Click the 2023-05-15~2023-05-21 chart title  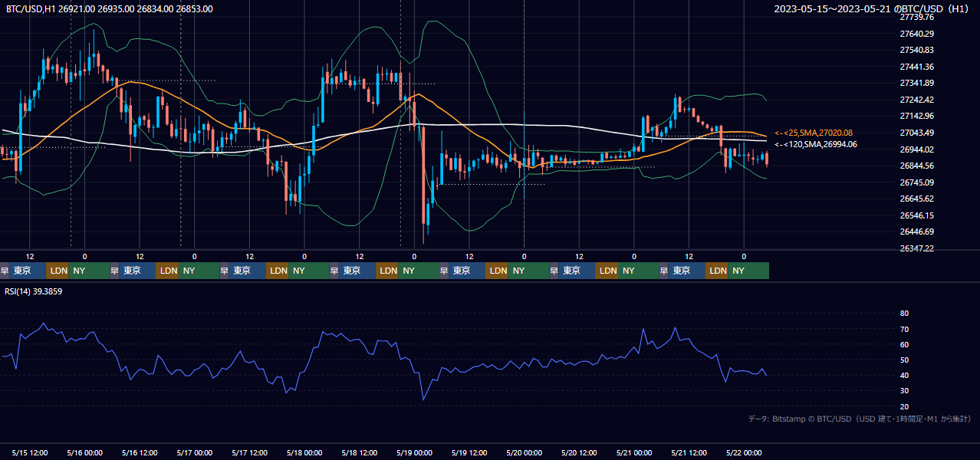click(x=872, y=8)
